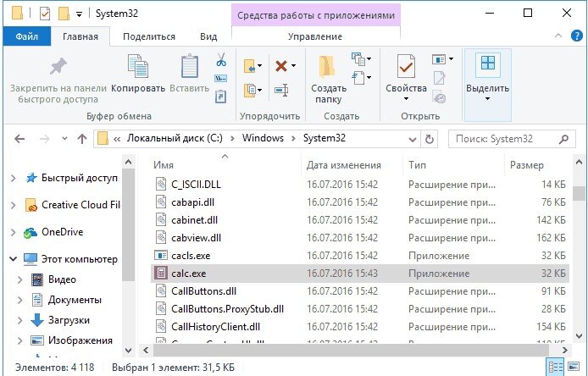The image size is (588, 376).
Task: Open the Delete button dropdown arrow
Action: [293, 66]
